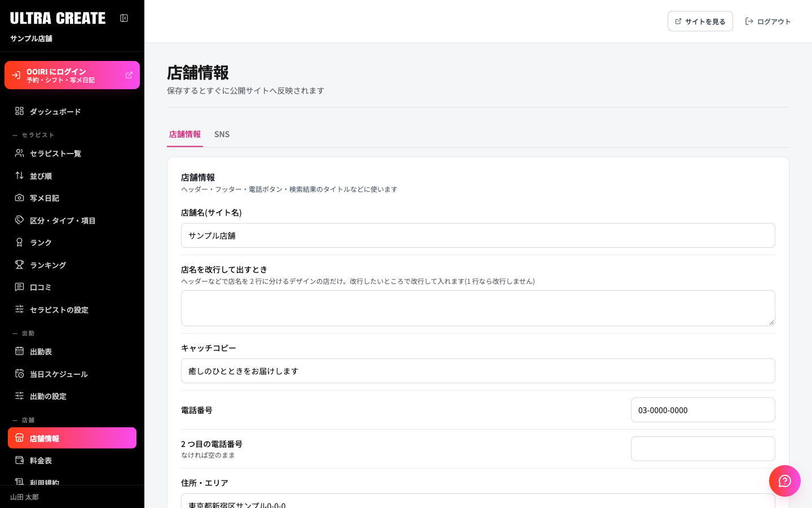Click the OOIRI にログイン banner button
The image size is (812, 508).
pyautogui.click(x=72, y=75)
